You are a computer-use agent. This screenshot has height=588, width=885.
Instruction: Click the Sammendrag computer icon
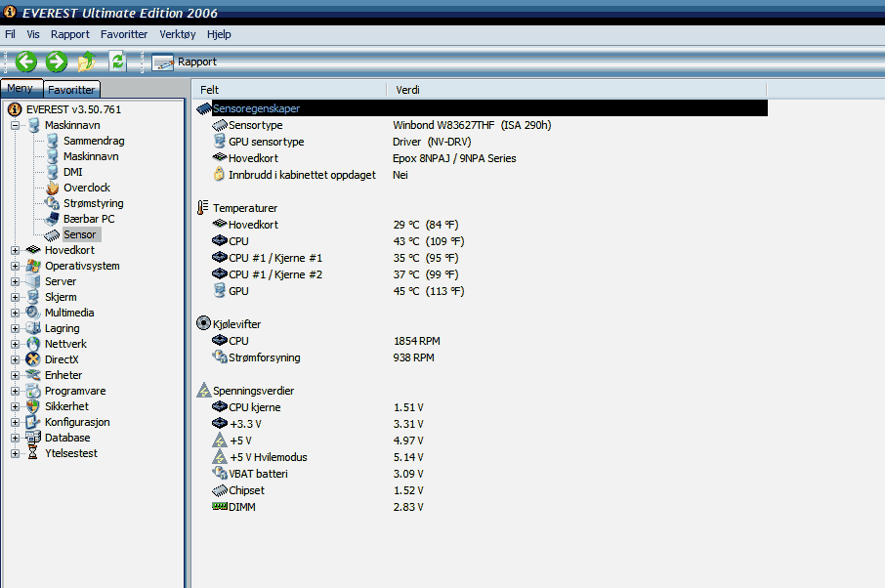53,141
